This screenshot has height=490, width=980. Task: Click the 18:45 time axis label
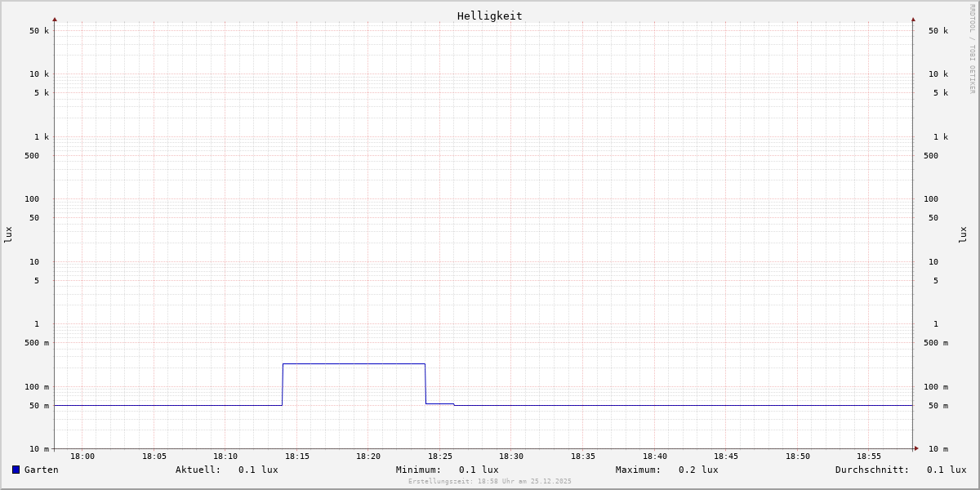(x=726, y=457)
